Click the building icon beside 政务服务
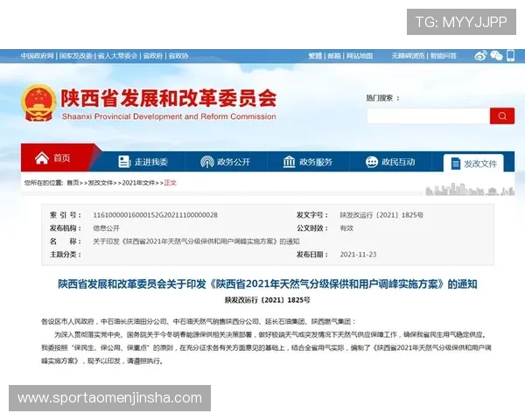Image resolution: width=525 pixels, height=420 pixels. tap(289, 162)
